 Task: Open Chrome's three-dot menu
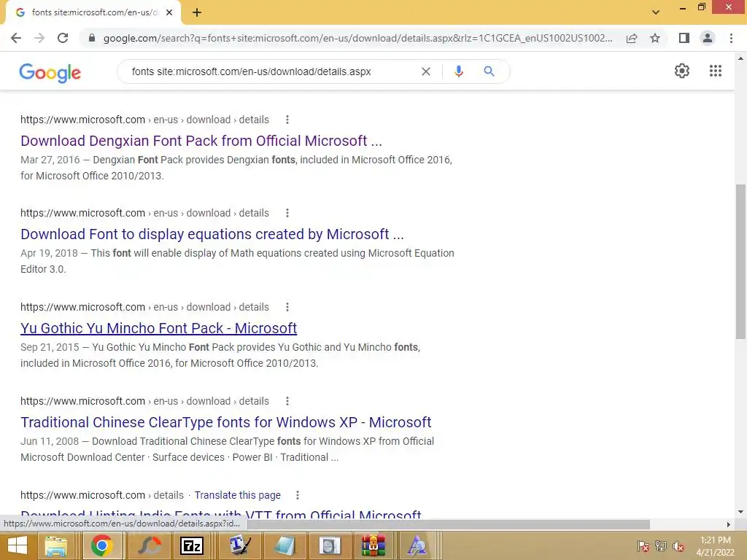coord(731,38)
